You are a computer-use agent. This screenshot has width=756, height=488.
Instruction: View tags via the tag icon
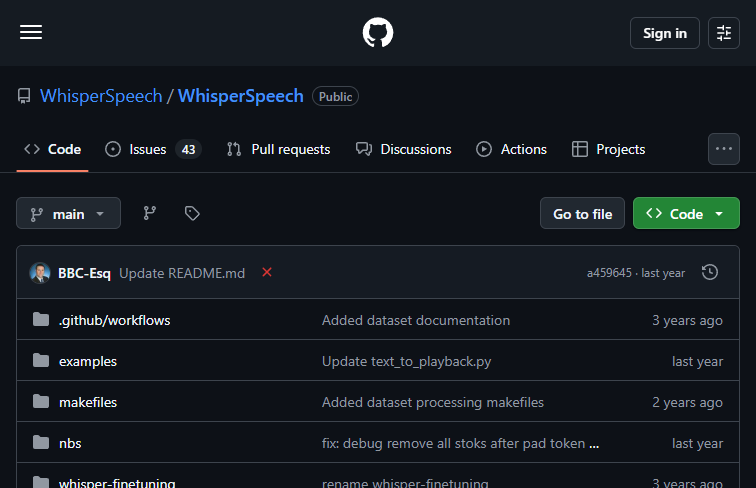(x=192, y=213)
